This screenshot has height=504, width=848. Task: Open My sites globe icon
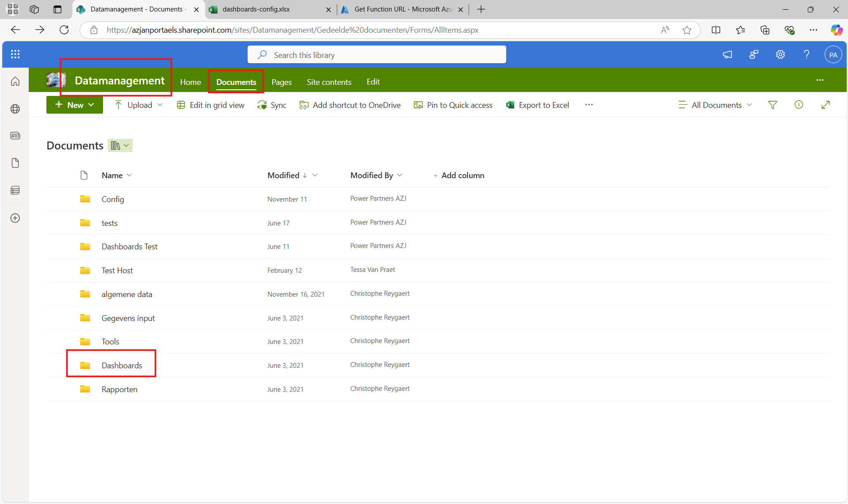(15, 109)
